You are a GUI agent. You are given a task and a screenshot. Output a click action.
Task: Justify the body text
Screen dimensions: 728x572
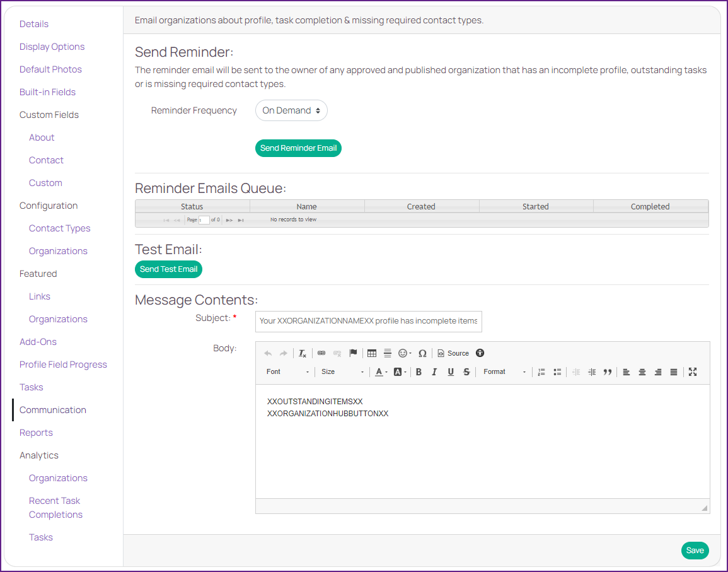[674, 372]
